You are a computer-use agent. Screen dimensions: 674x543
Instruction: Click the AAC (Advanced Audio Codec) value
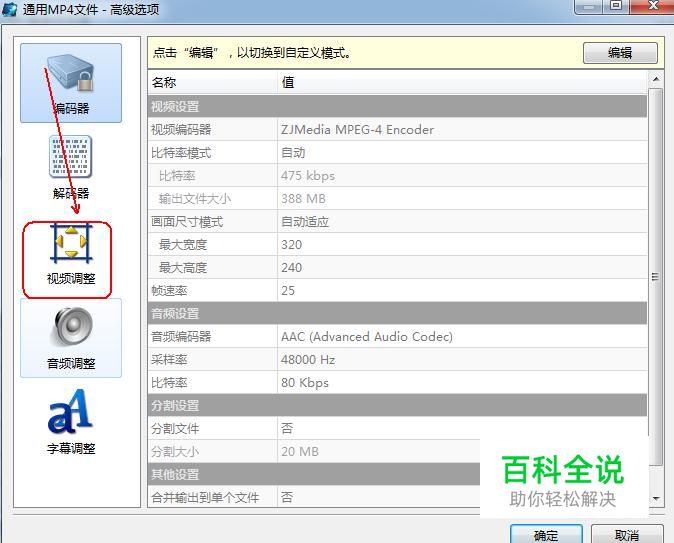point(367,336)
